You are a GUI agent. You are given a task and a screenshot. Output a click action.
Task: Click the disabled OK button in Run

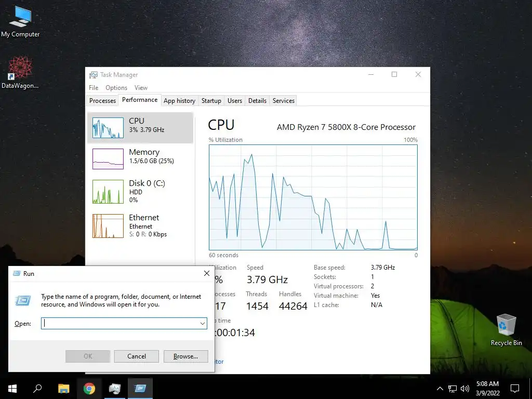tap(87, 356)
